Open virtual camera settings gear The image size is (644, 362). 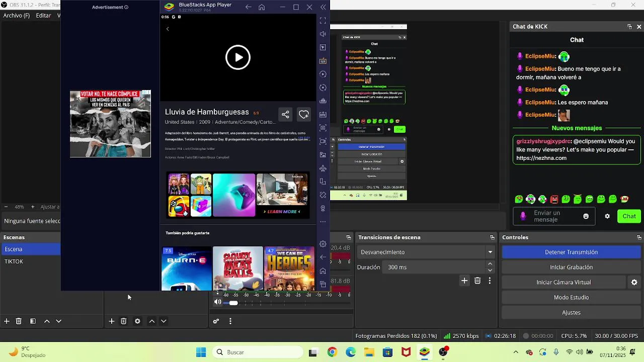click(634, 283)
